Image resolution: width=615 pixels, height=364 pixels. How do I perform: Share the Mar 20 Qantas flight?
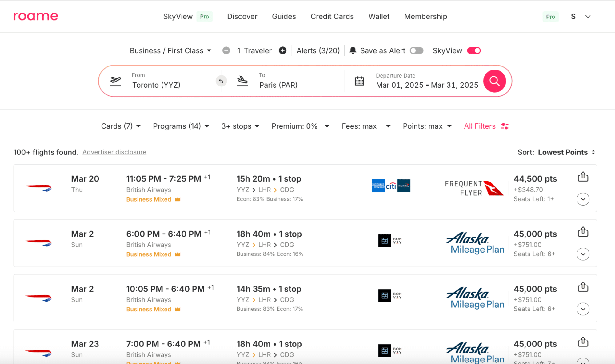[583, 177]
